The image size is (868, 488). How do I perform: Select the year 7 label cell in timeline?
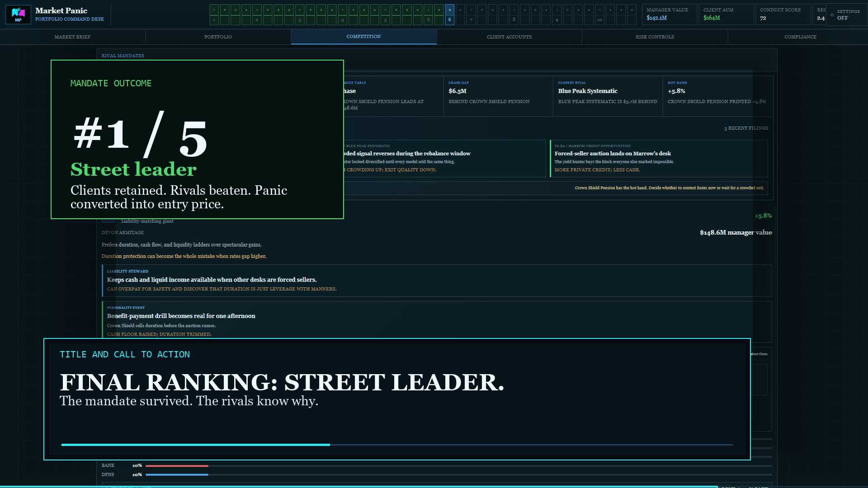tap(471, 20)
